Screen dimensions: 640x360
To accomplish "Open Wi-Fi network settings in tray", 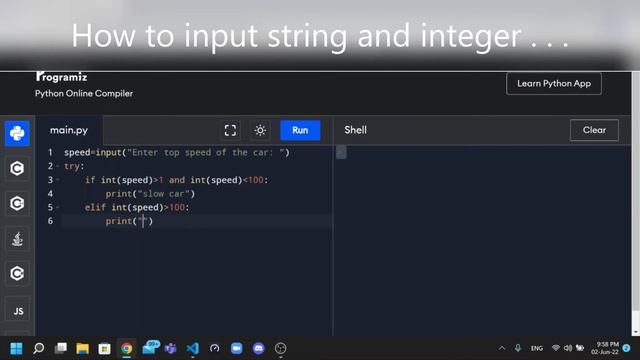I will coord(556,348).
